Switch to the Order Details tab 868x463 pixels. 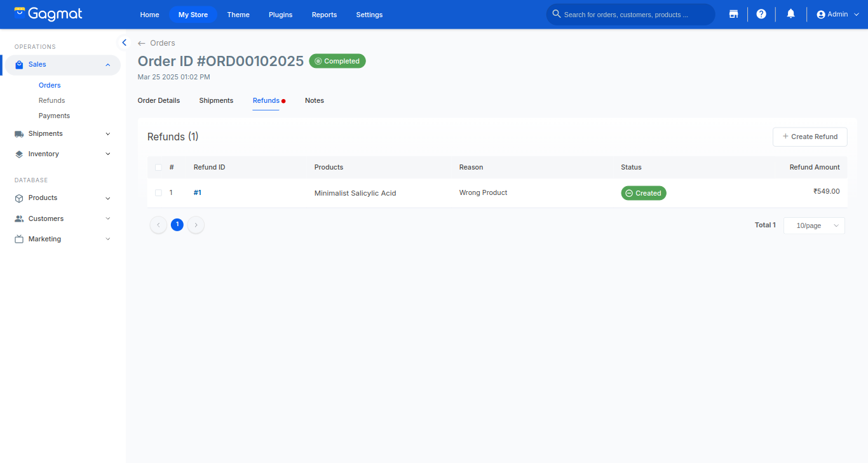[x=159, y=100]
